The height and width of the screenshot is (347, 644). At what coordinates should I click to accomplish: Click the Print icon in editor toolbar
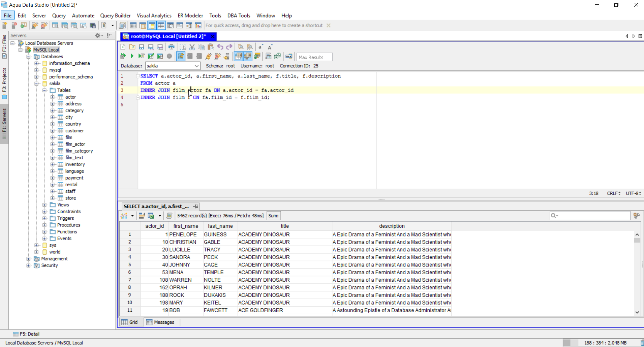point(172,47)
